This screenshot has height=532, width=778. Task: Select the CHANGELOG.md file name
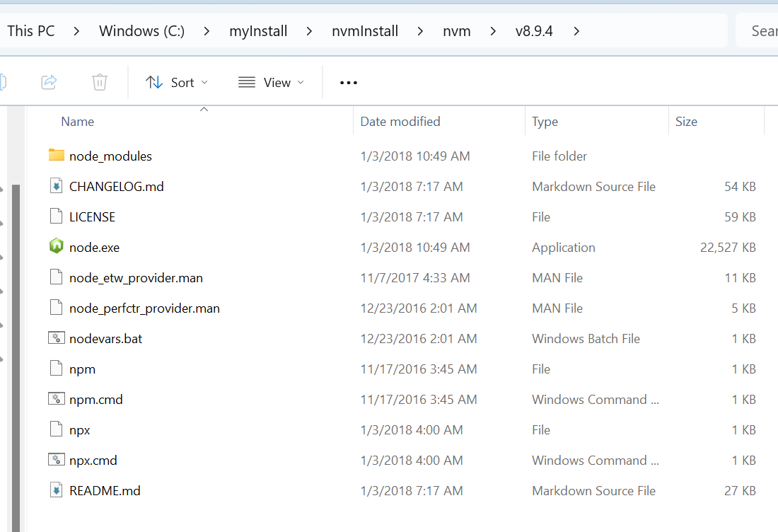click(117, 186)
